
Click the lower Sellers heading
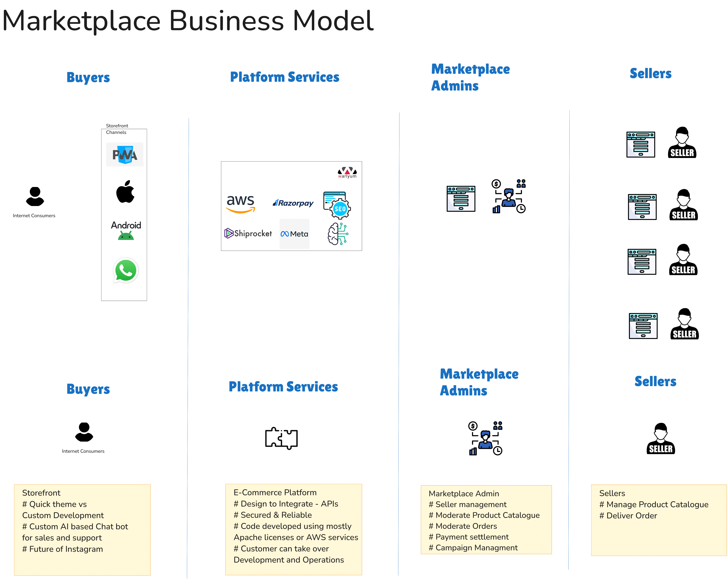655,381
